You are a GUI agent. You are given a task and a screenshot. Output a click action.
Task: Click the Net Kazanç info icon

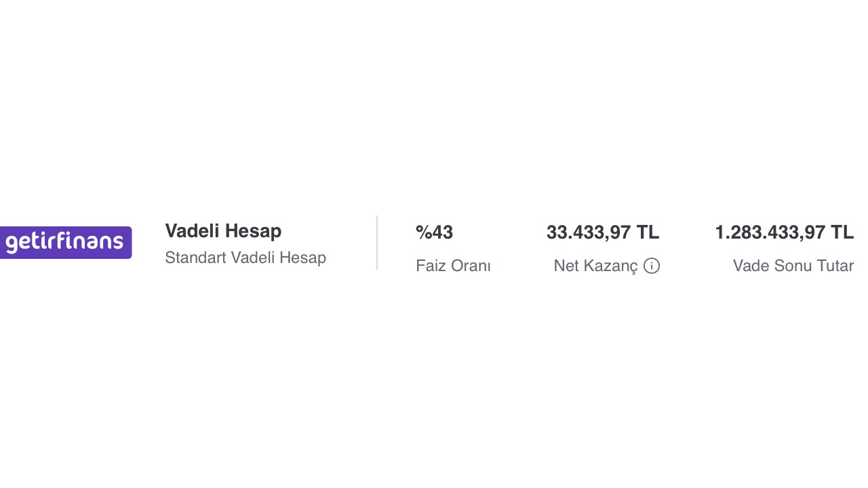tap(652, 266)
